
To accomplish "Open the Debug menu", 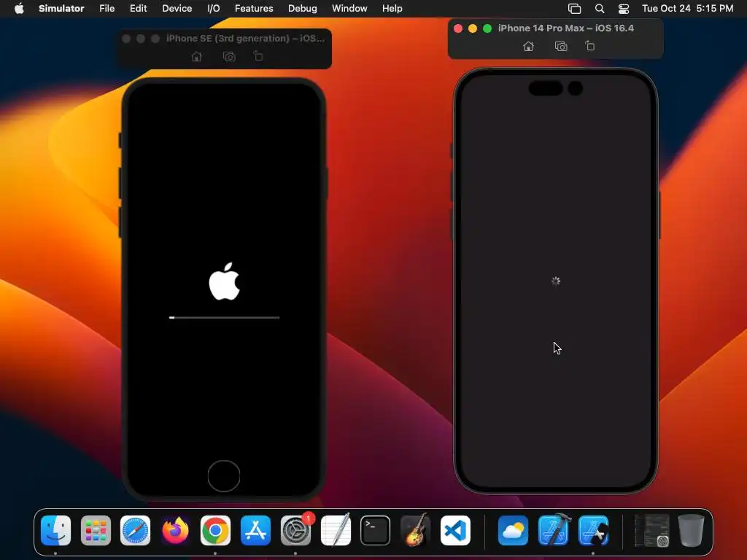I will (303, 8).
